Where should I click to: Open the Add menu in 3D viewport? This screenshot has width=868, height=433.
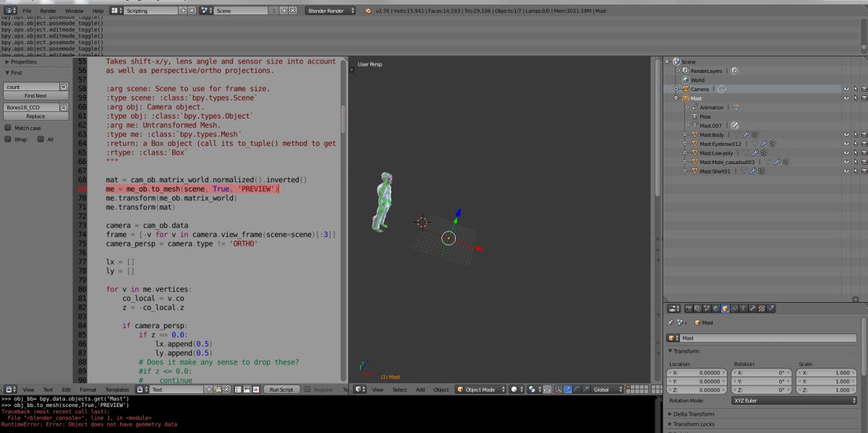coord(420,389)
